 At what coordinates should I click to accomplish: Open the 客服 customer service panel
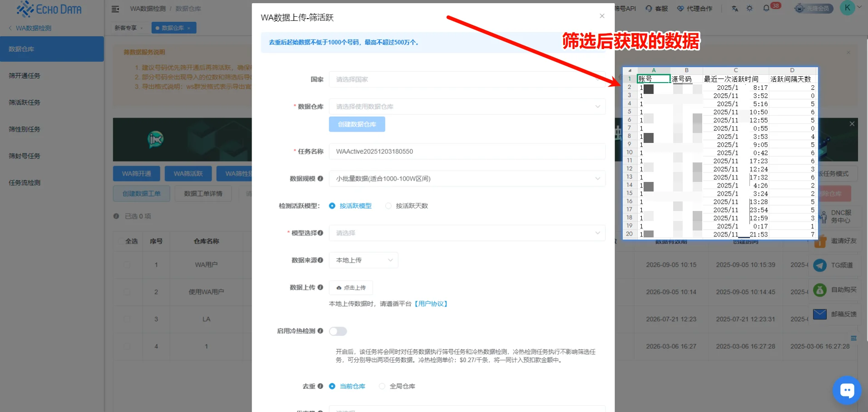pyautogui.click(x=656, y=8)
